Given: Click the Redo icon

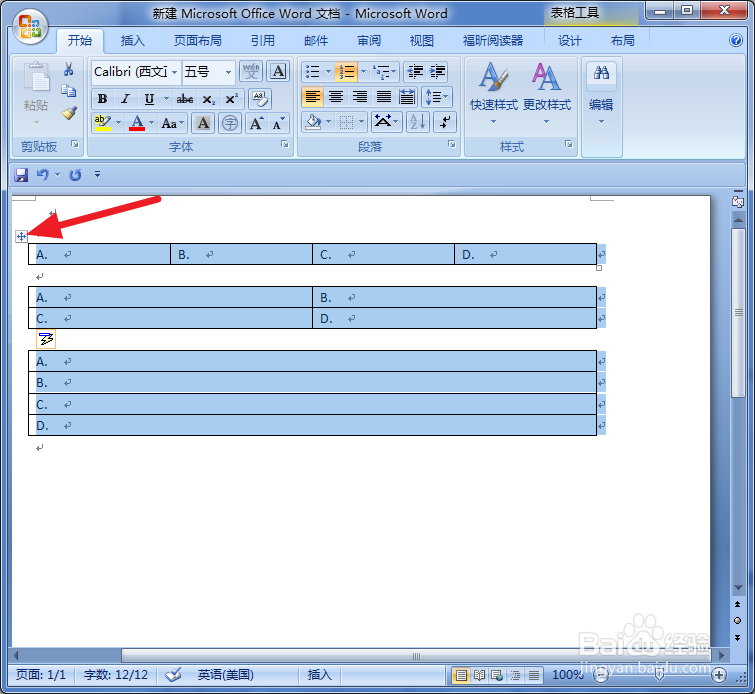Looking at the screenshot, I should [75, 175].
